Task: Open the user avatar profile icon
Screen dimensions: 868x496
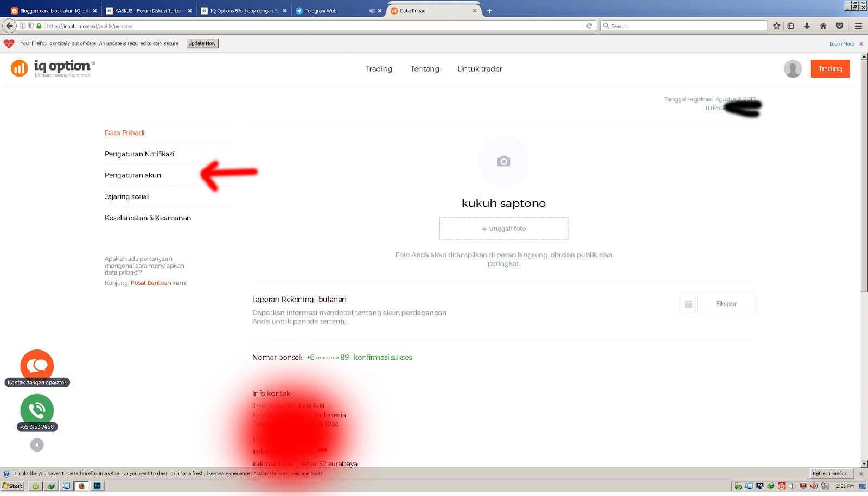Action: tap(793, 68)
